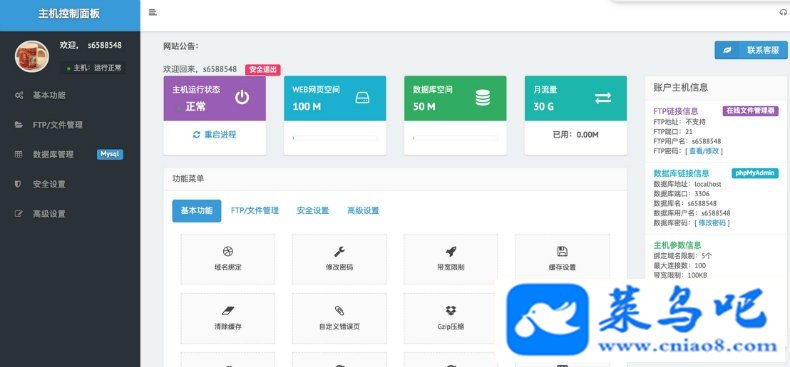This screenshot has height=367, width=790.
Task: Select the 基本功能 tab in 功能菜单
Action: click(196, 211)
